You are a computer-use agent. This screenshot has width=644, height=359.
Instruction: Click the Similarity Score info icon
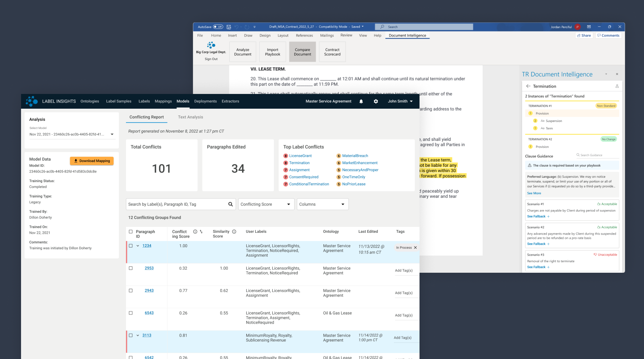pyautogui.click(x=234, y=232)
